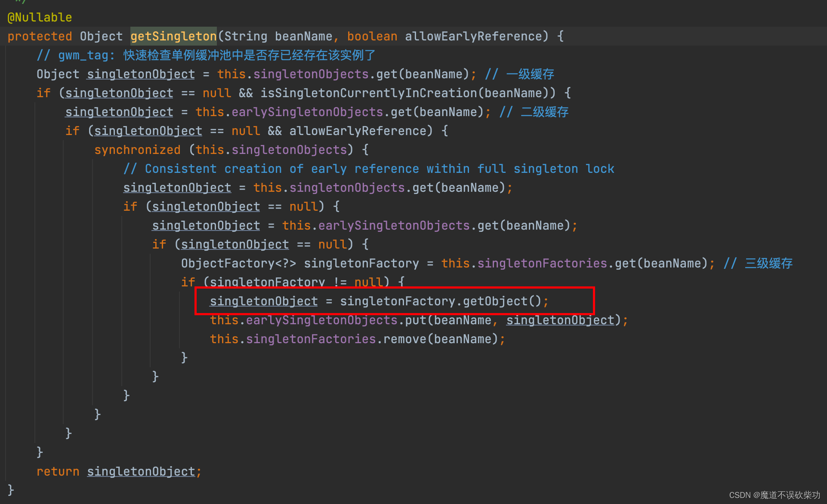Click the 三级缓存 comment
This screenshot has height=504, width=827.
768,263
